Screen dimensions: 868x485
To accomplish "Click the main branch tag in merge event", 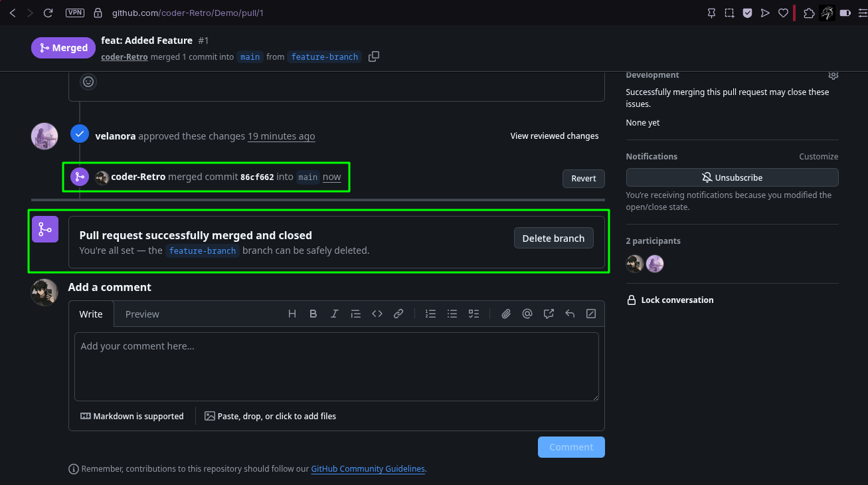I will tap(307, 177).
